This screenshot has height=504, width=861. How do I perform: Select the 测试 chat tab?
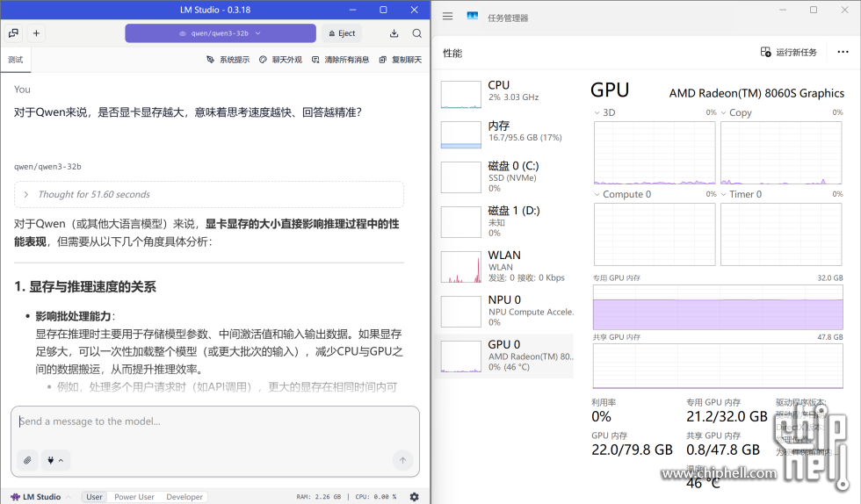(x=16, y=60)
